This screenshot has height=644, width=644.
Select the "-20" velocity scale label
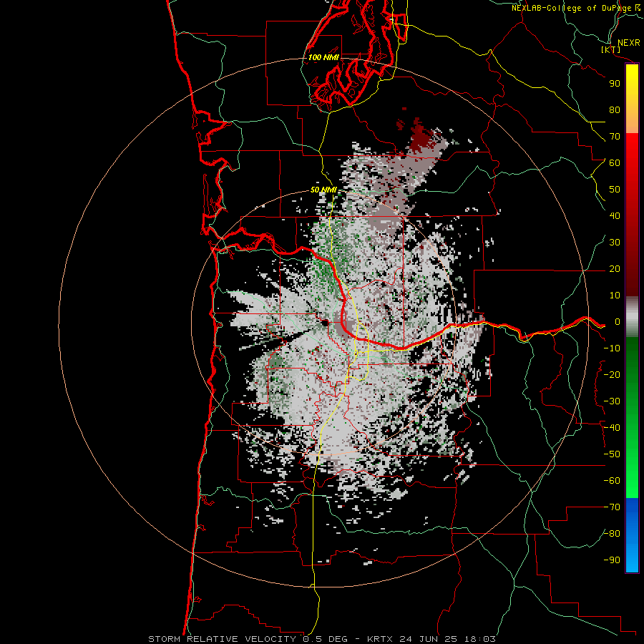tap(612, 375)
